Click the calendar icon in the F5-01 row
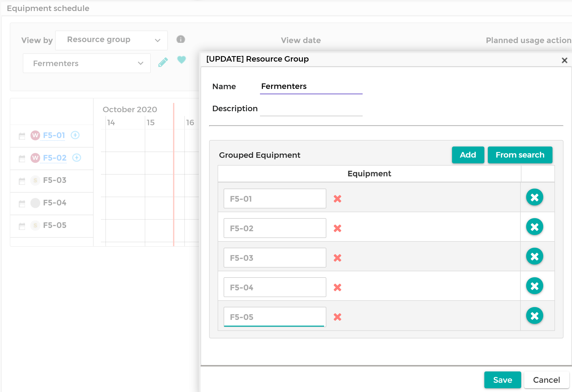The width and height of the screenshot is (572, 392). point(22,136)
